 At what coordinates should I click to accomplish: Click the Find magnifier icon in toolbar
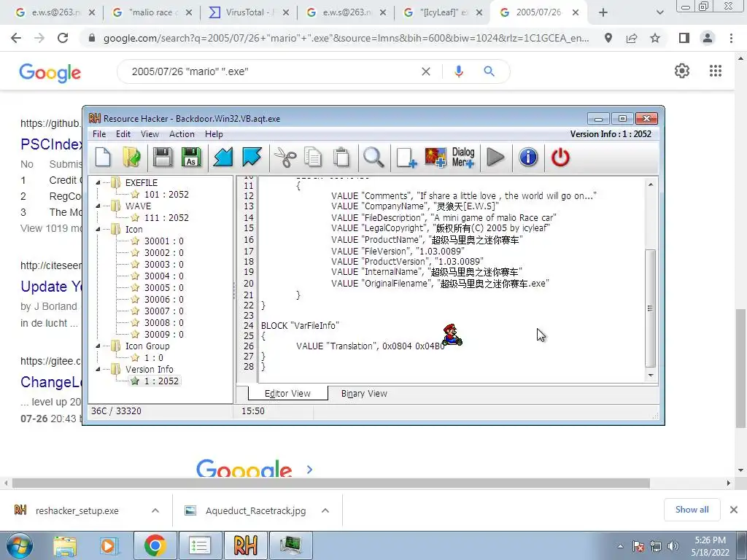point(373,157)
